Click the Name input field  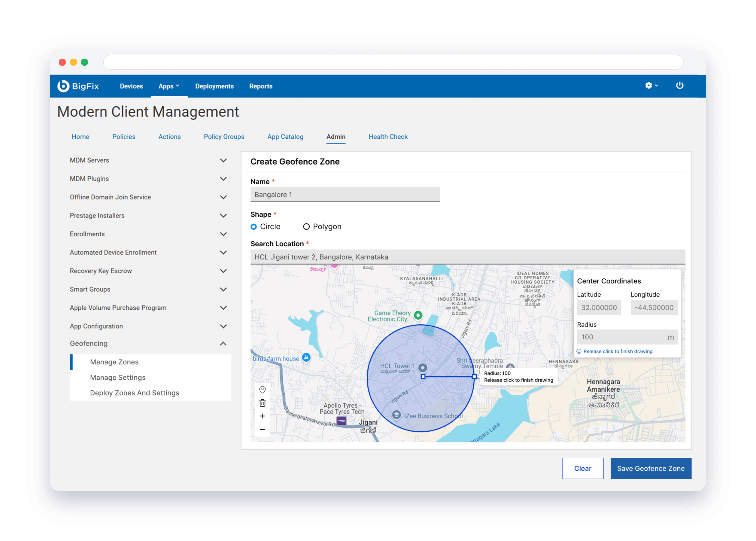[x=345, y=195]
